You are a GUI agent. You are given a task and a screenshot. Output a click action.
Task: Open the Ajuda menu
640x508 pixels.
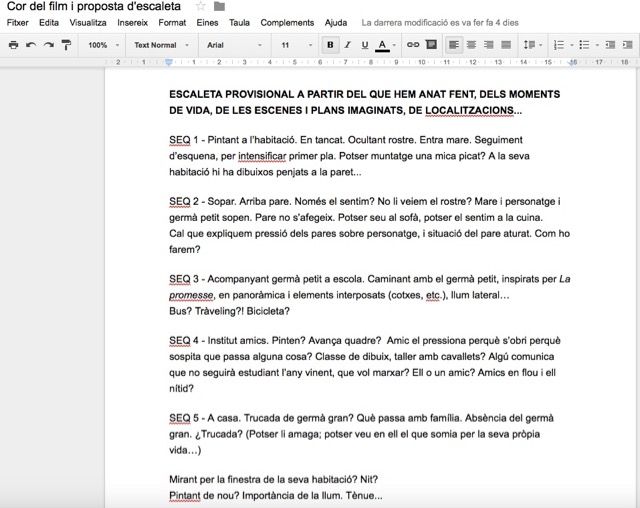(336, 23)
